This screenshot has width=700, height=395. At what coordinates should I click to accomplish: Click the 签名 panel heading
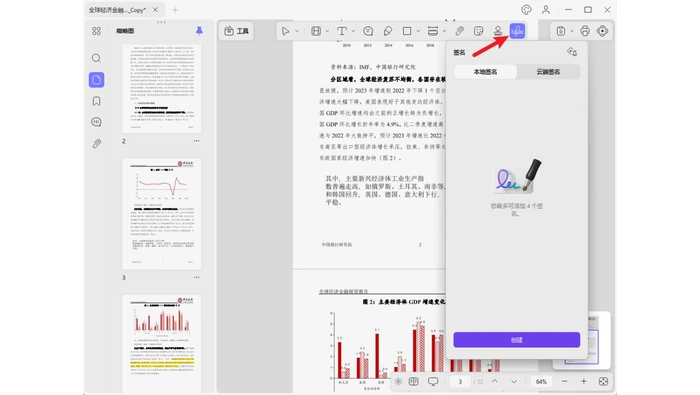pos(459,53)
